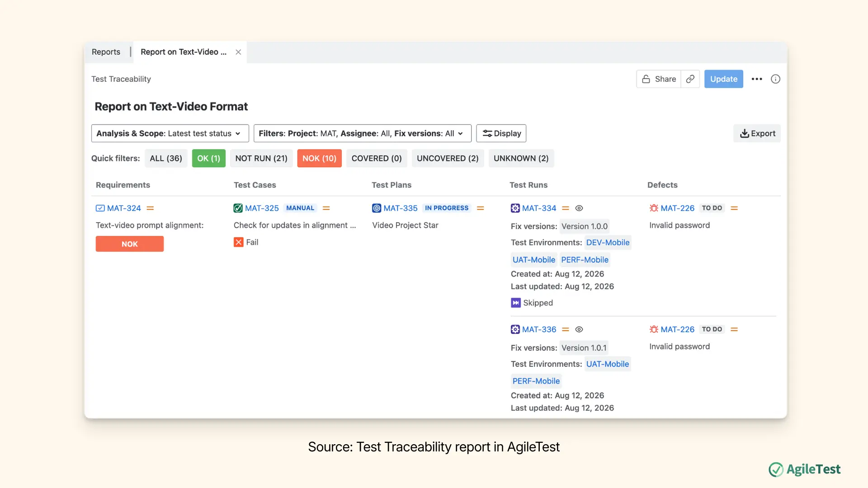Image resolution: width=868 pixels, height=488 pixels.
Task: Click the priority icon next to MAT-325
Action: coord(326,208)
